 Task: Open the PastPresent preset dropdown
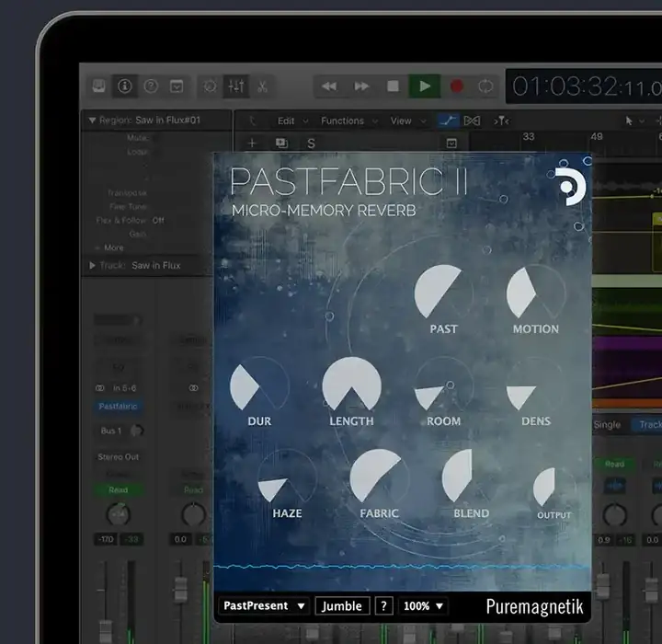point(264,605)
